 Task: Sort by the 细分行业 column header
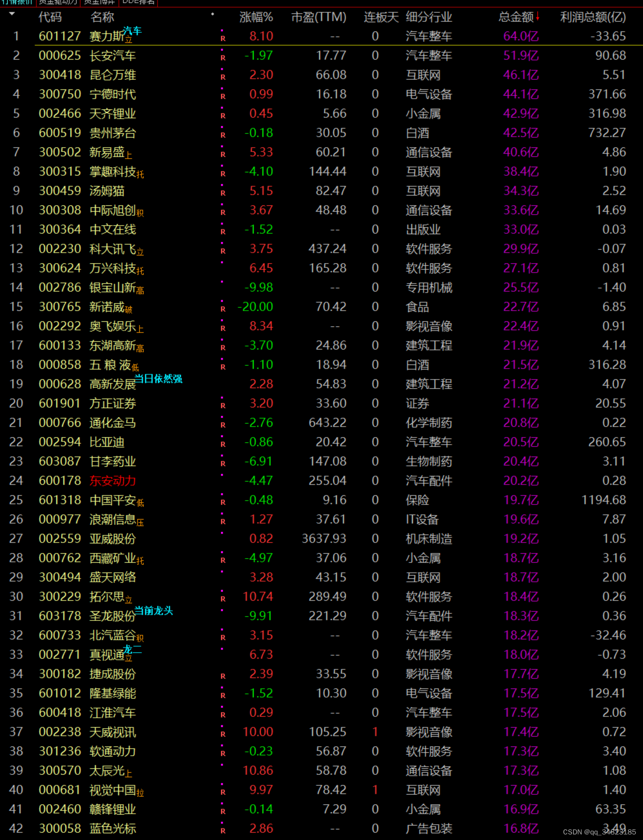(x=429, y=17)
